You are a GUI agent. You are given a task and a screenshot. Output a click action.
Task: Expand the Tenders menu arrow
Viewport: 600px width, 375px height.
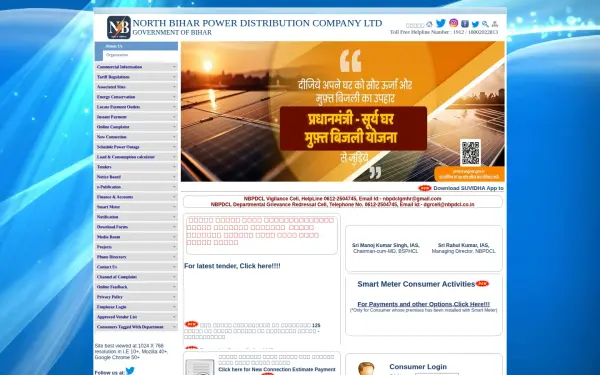point(174,166)
